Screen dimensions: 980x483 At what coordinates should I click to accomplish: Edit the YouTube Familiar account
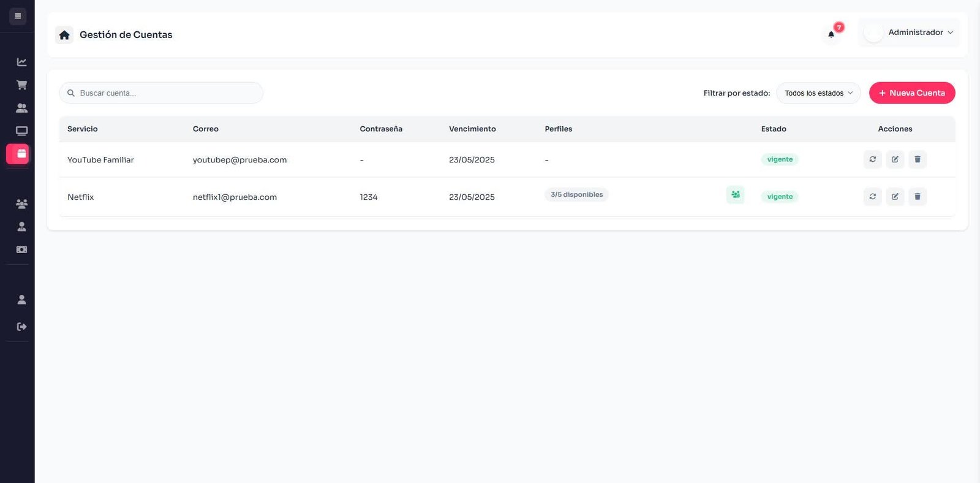(x=895, y=159)
